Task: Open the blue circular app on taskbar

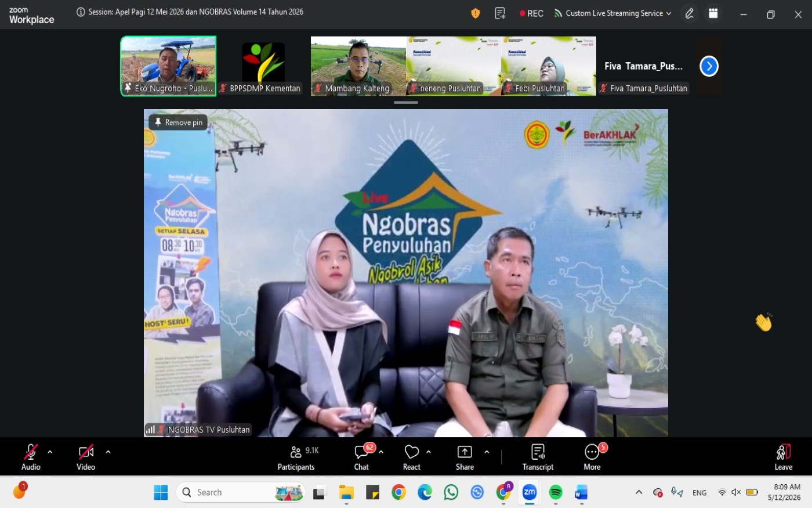Action: pyautogui.click(x=477, y=492)
